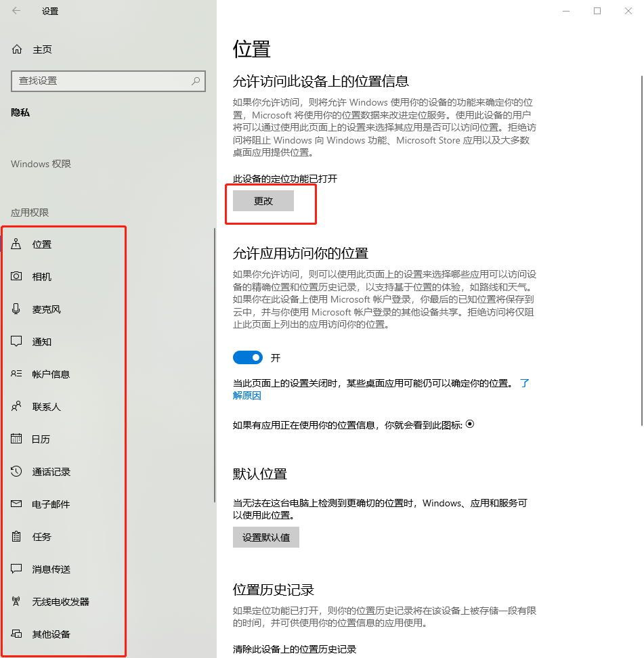Click the Location (位置) pin icon in sidebar
The width and height of the screenshot is (644, 658).
click(17, 244)
